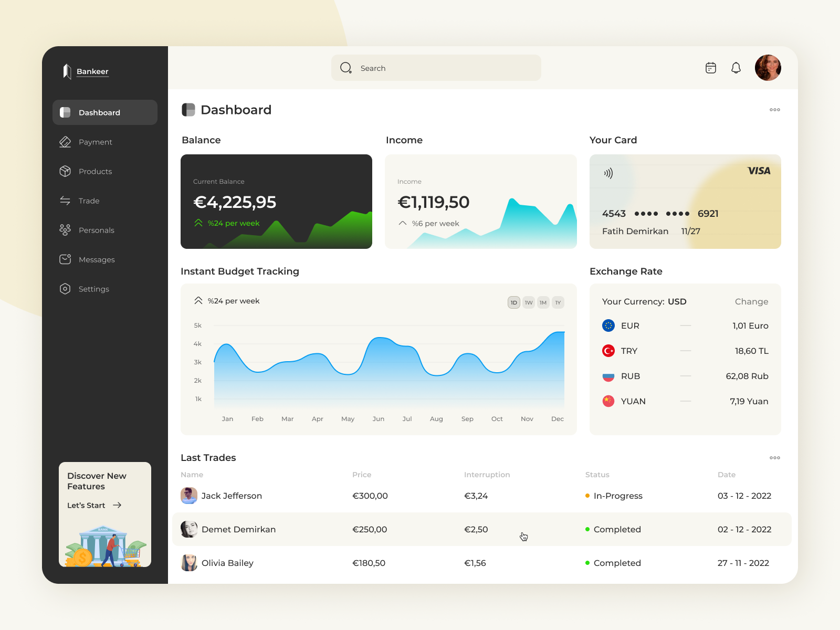
Task: Click the contactless payment icon on card
Action: click(608, 173)
